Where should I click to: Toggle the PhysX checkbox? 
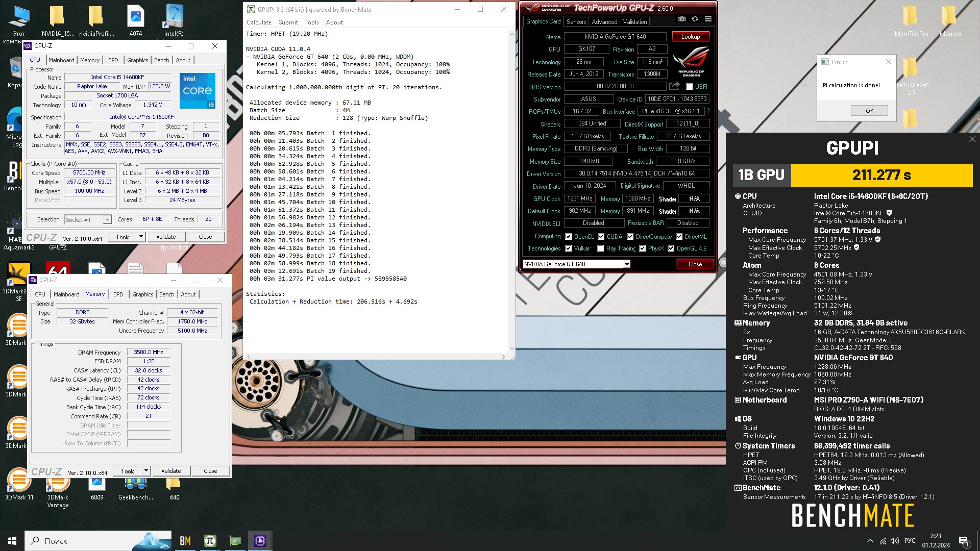642,248
